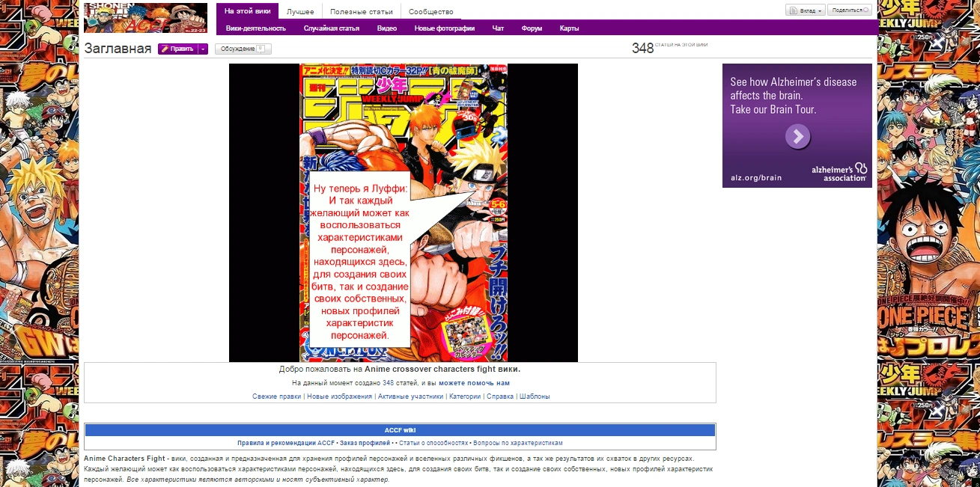Open the Обсуждение discussion button
The image size is (980, 487).
[243, 49]
